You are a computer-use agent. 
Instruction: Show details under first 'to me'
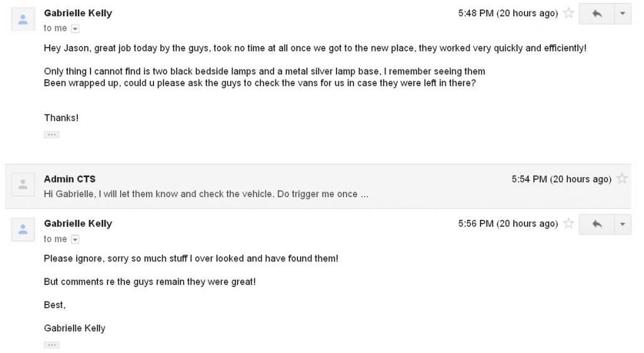click(x=75, y=29)
